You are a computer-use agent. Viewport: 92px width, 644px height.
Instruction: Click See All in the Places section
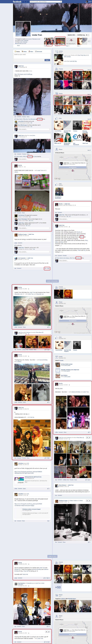[89, 150]
